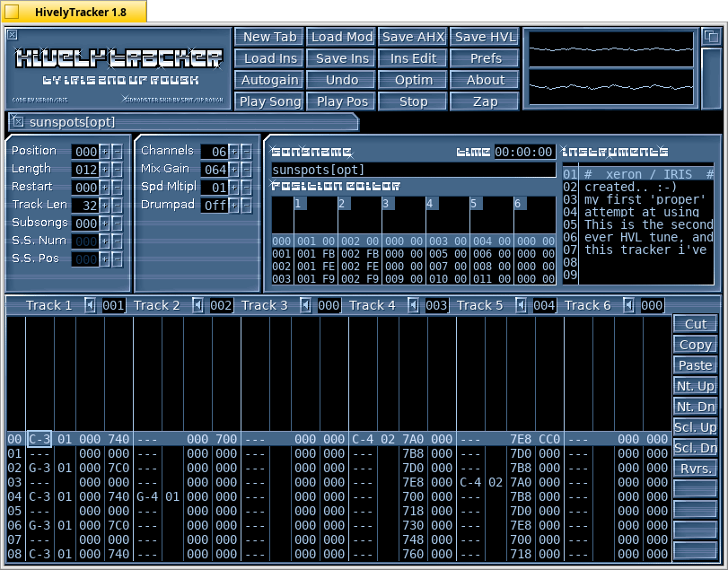
Task: Increase the Subsongs count with plus
Action: point(104,224)
